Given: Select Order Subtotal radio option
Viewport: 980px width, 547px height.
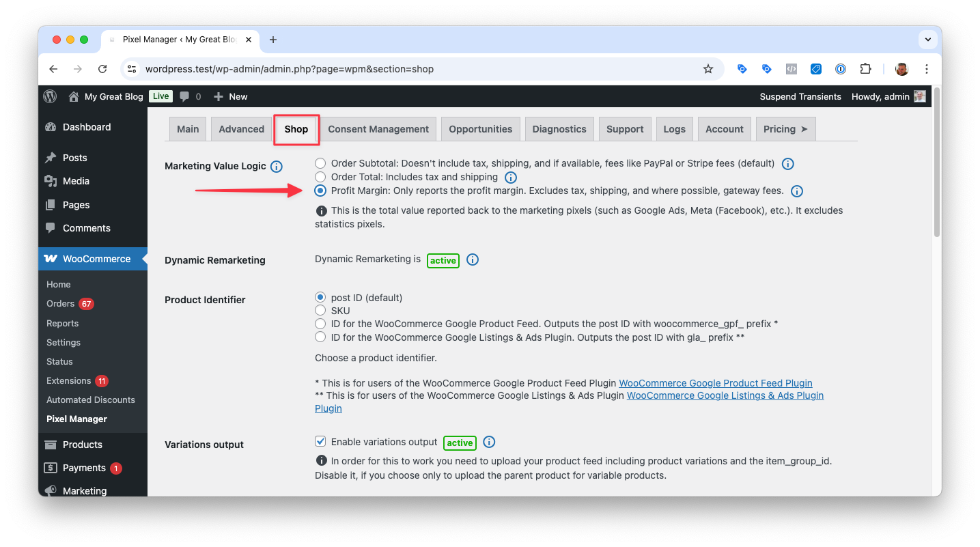Looking at the screenshot, I should coord(320,164).
